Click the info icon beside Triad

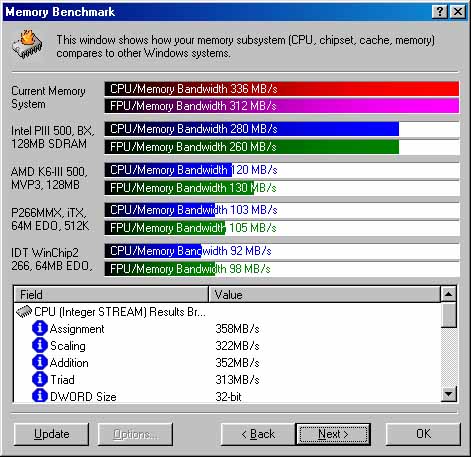tap(40, 379)
